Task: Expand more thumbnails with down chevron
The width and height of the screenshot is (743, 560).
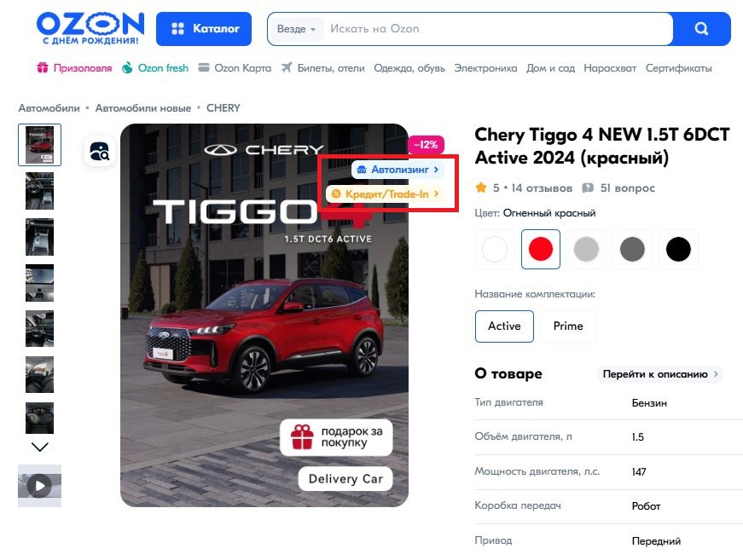Action: pyautogui.click(x=40, y=447)
